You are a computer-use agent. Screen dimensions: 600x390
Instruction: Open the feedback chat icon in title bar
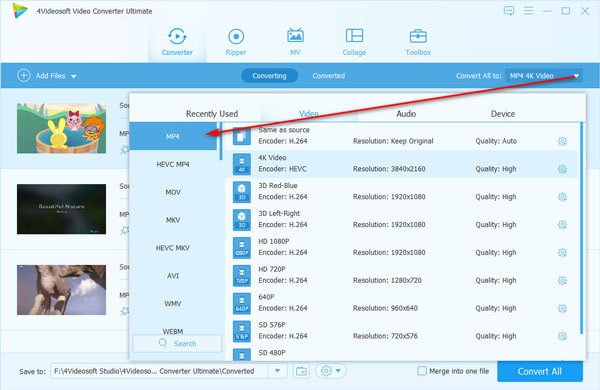pyautogui.click(x=509, y=11)
